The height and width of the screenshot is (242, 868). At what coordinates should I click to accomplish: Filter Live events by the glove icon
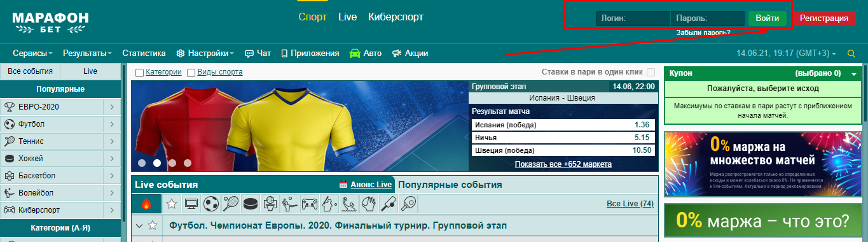coord(369,204)
